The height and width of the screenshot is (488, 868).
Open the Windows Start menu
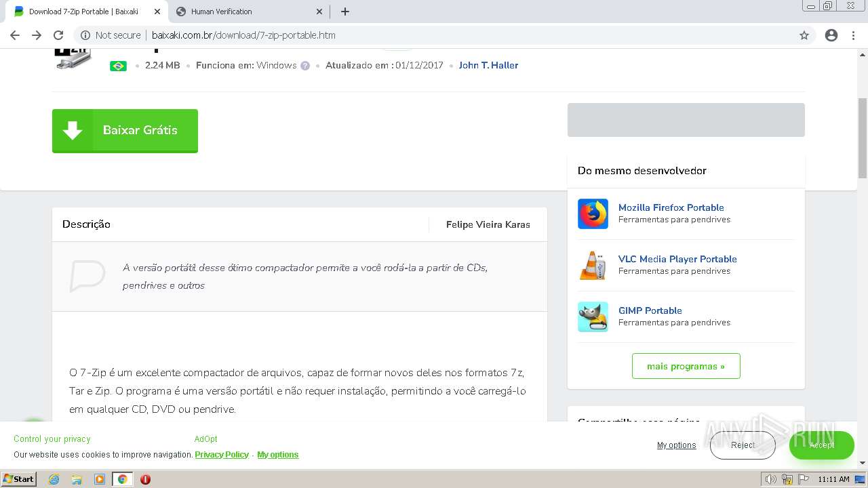point(18,479)
